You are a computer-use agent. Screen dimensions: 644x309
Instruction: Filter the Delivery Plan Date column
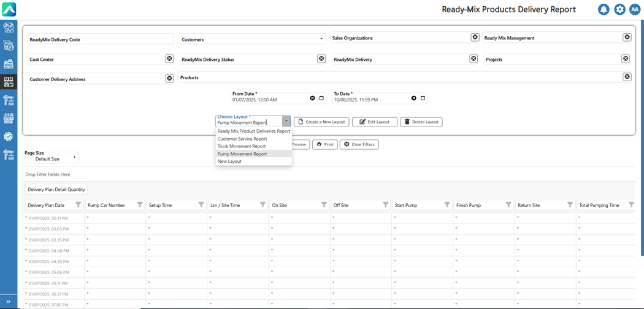point(79,205)
